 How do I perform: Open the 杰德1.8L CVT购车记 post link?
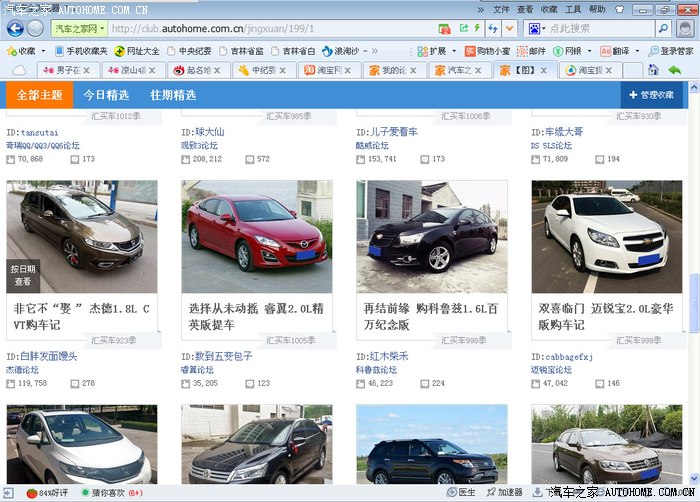tap(81, 316)
